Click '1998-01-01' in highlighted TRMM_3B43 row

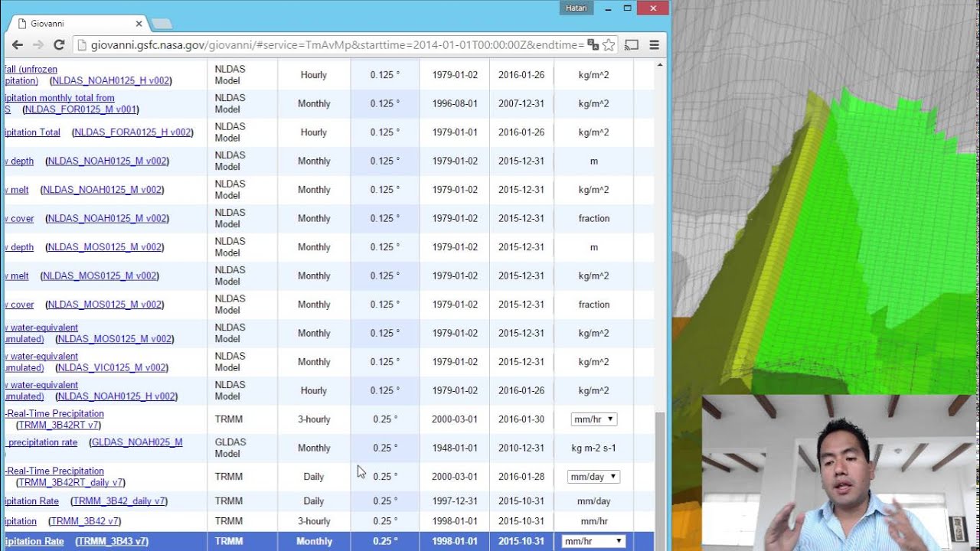(x=455, y=541)
